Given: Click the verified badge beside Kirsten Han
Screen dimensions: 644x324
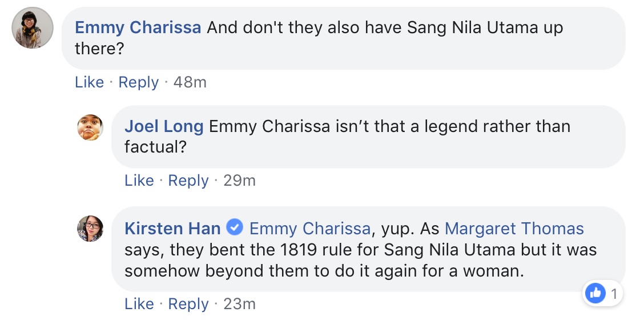Looking at the screenshot, I should [x=235, y=229].
